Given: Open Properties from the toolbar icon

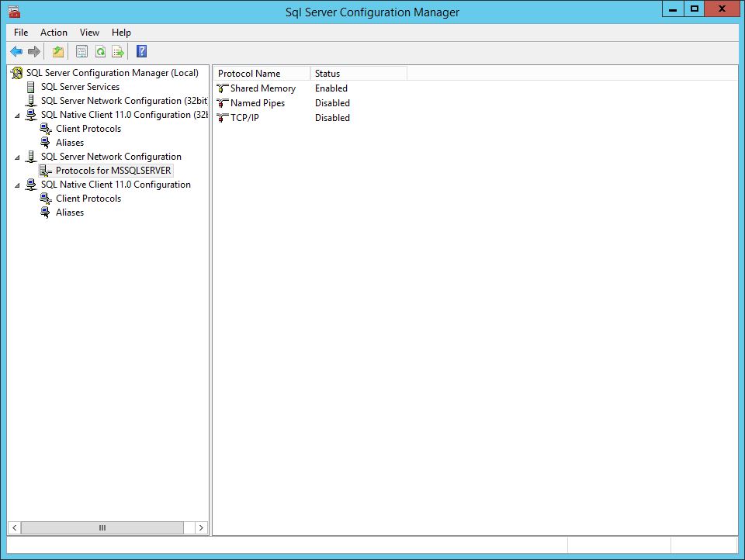Looking at the screenshot, I should (x=81, y=51).
